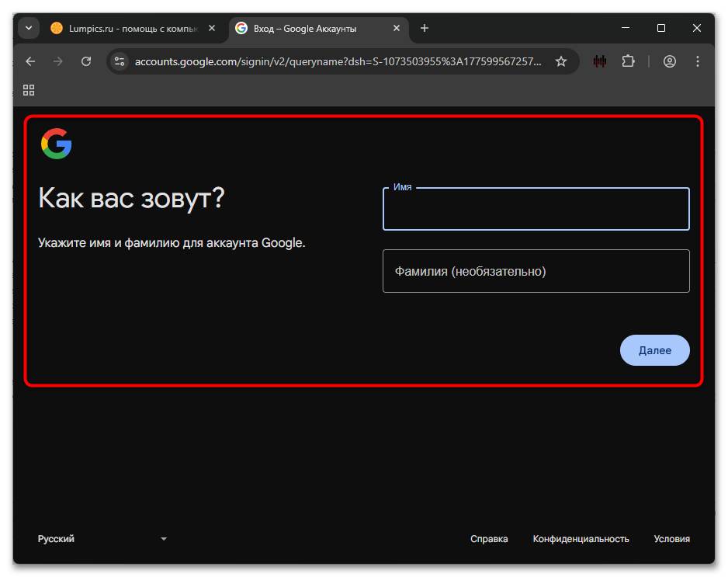
Task: Click the forward navigation arrow
Action: pos(58,61)
